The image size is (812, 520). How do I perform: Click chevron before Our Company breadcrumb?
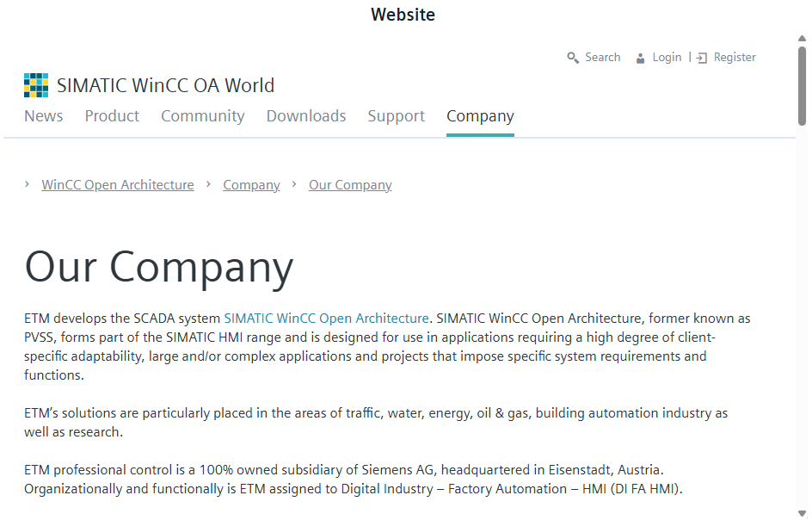coord(294,184)
